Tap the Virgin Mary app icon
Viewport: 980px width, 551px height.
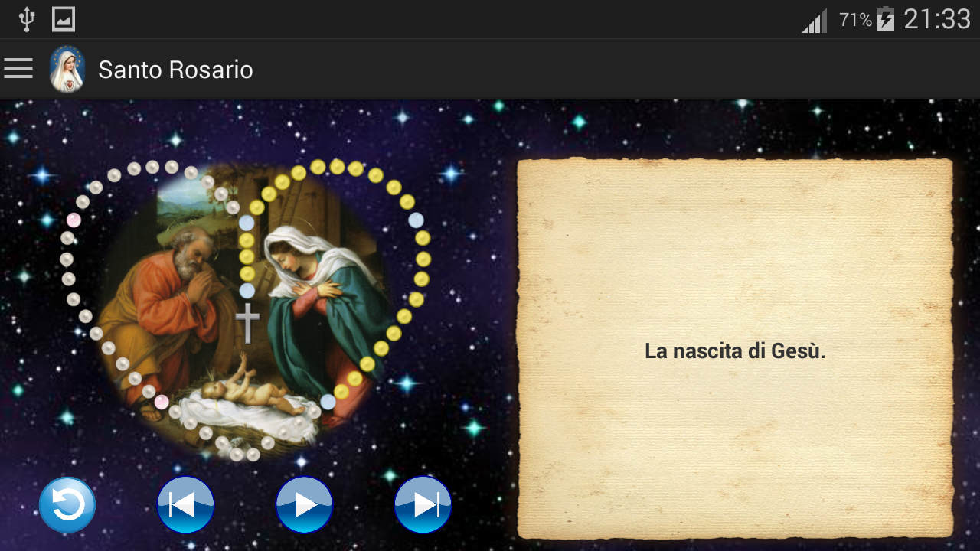(x=67, y=70)
